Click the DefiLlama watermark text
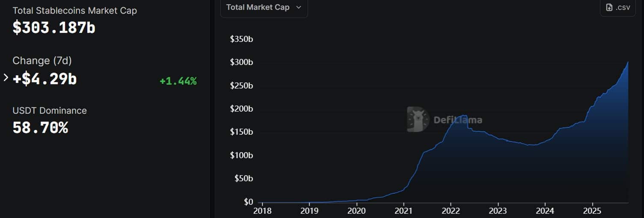644x218 pixels. tap(458, 120)
